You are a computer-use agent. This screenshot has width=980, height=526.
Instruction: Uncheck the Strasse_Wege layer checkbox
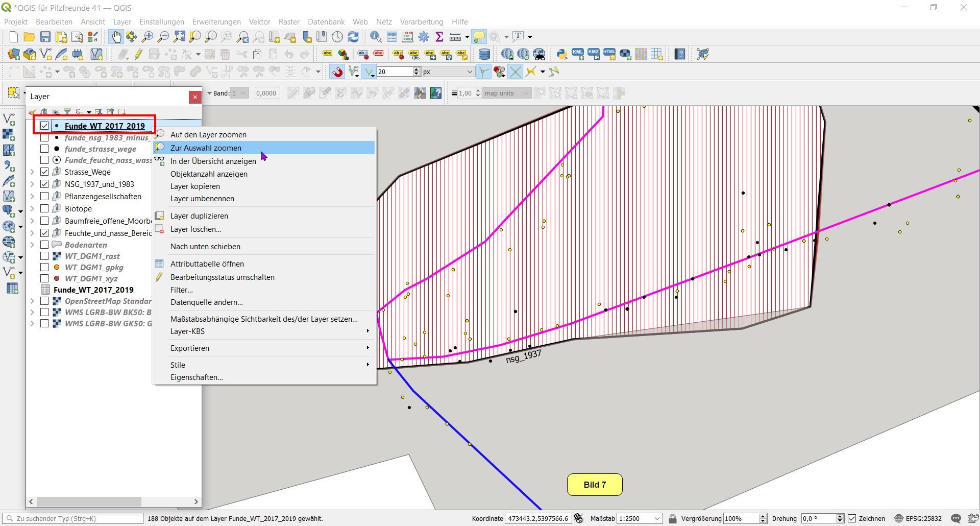tap(44, 172)
